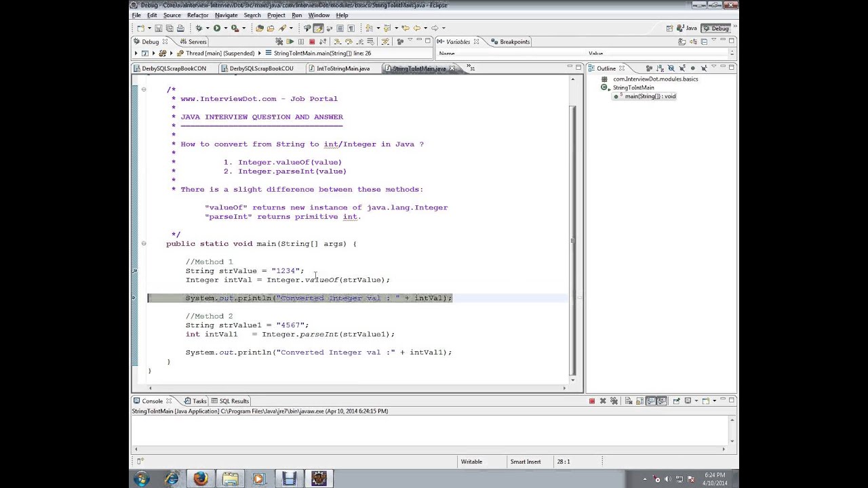Switch to the Java perspective

click(x=686, y=28)
